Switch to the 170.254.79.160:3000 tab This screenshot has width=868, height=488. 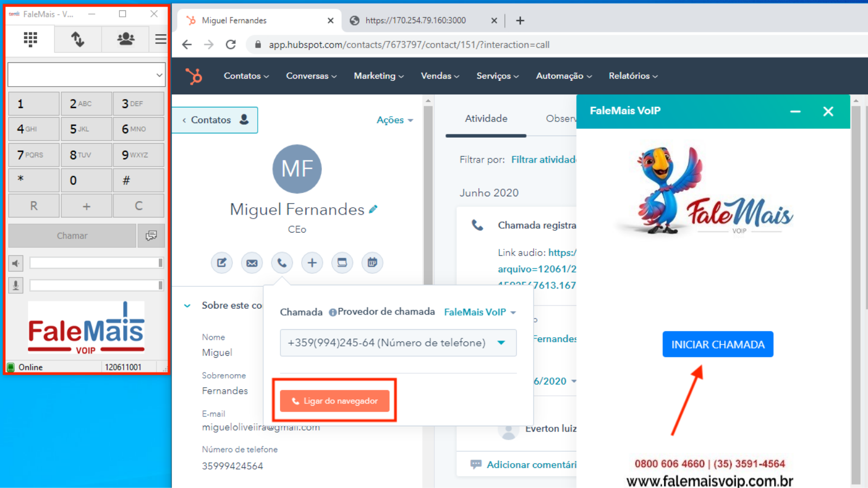click(416, 21)
